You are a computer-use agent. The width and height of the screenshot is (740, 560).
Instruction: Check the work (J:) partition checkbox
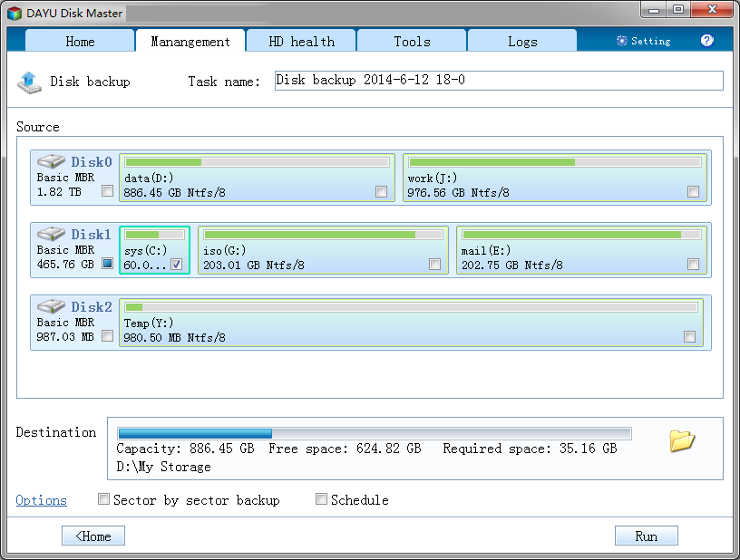(x=693, y=192)
